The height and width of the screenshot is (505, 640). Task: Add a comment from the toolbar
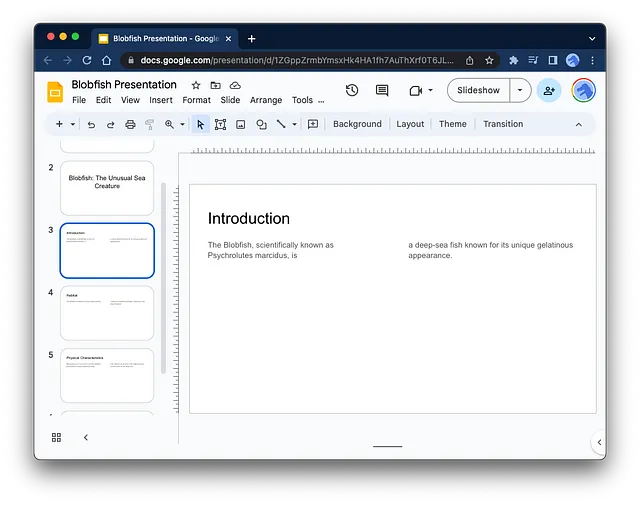tap(313, 124)
